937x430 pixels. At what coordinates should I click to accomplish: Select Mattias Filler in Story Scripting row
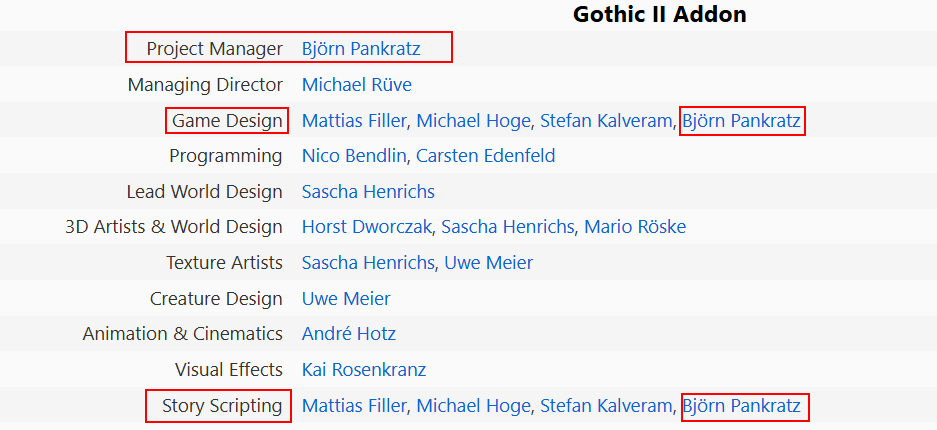(x=354, y=406)
